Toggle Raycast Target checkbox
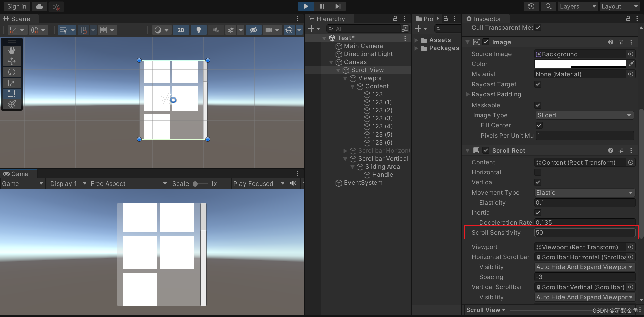 click(538, 84)
